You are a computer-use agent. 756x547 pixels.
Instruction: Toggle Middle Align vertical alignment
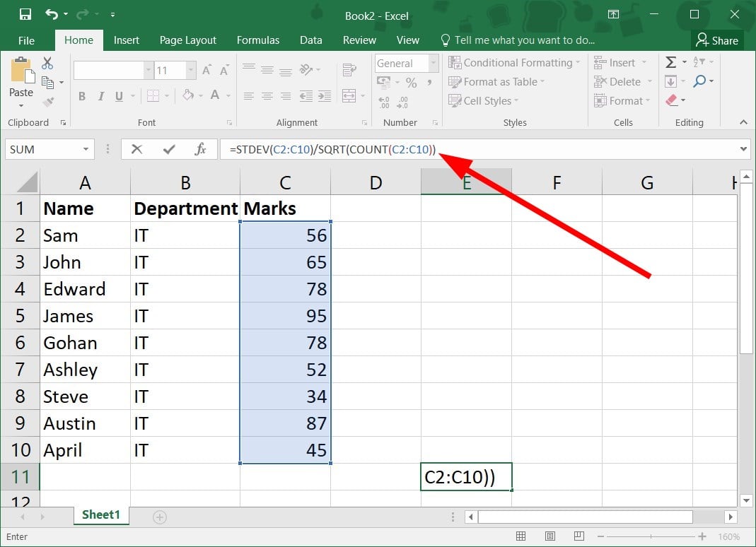(x=267, y=71)
